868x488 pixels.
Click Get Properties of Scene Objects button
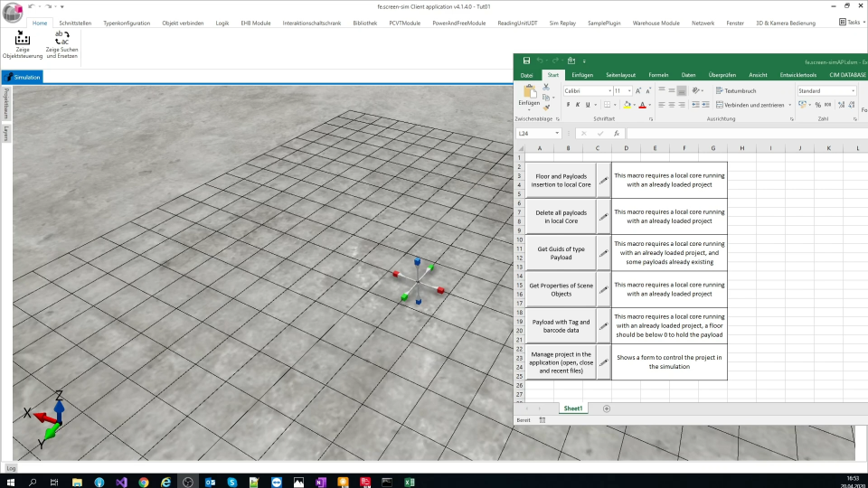[x=561, y=289]
